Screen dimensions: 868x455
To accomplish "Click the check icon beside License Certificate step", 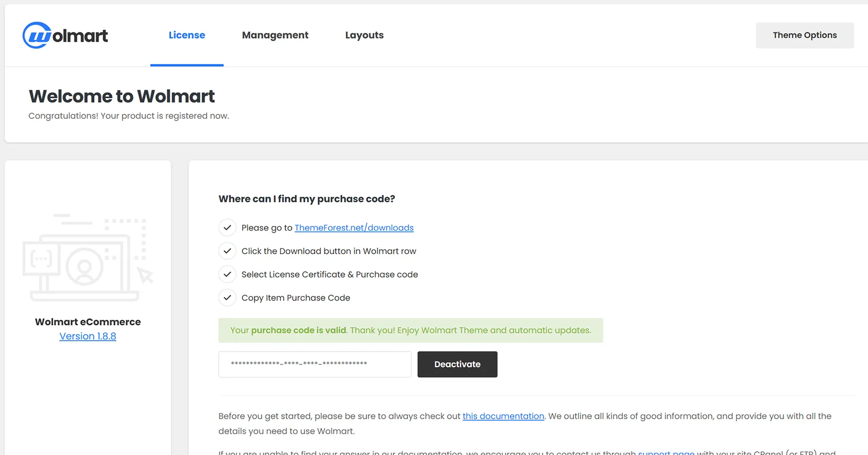I will pos(227,274).
